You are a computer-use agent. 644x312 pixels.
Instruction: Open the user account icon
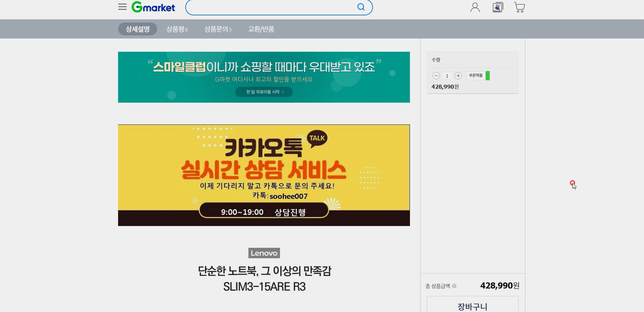coord(475,7)
